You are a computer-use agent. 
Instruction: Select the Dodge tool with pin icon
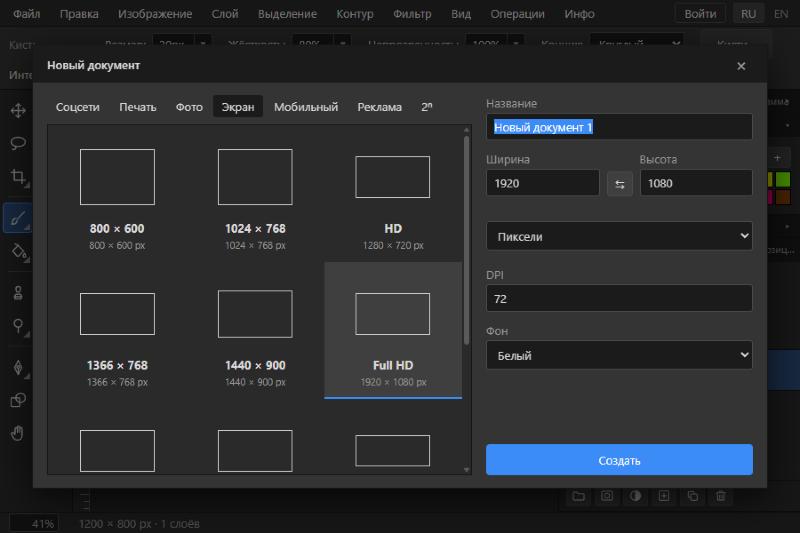[18, 326]
